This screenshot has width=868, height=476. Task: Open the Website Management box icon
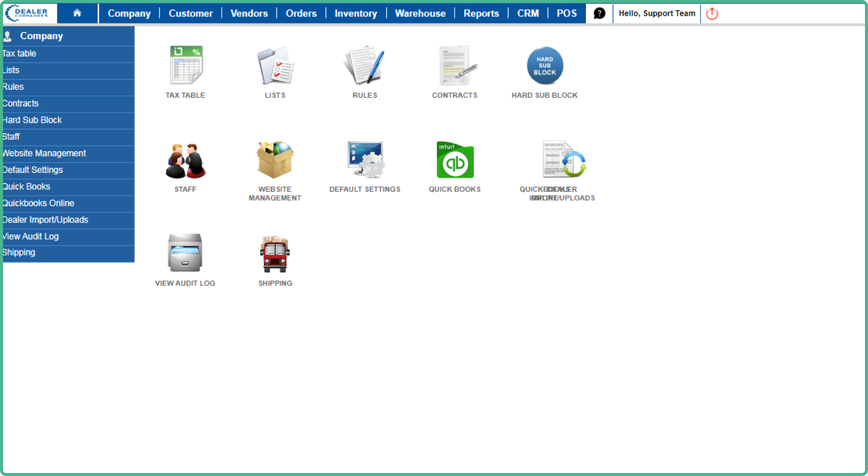pyautogui.click(x=275, y=160)
